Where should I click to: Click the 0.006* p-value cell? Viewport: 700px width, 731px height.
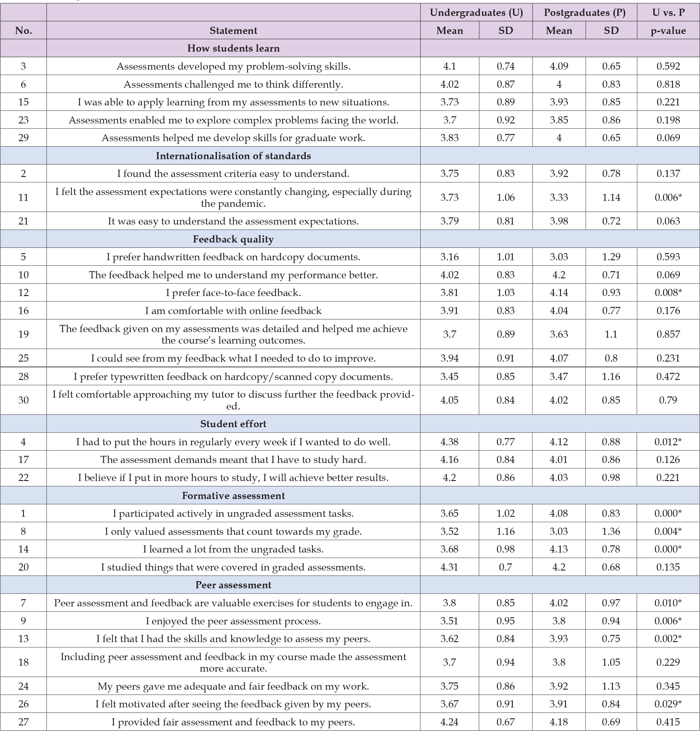(668, 197)
